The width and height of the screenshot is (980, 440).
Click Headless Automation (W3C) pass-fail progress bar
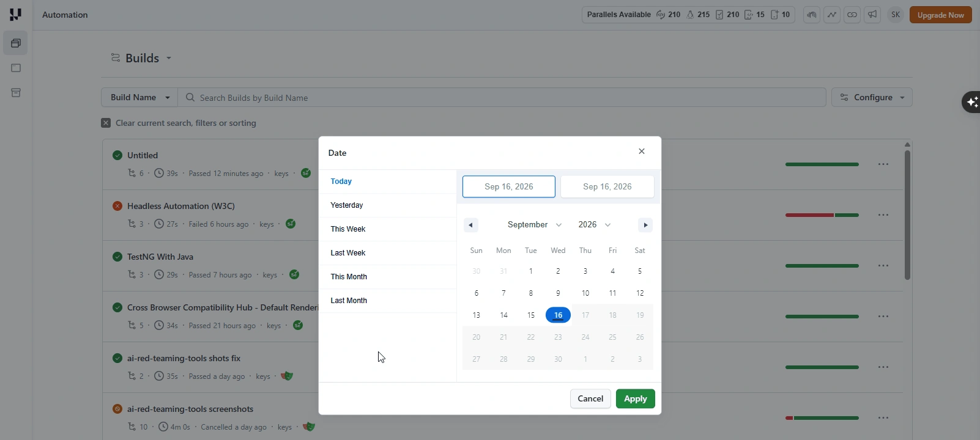pos(822,215)
